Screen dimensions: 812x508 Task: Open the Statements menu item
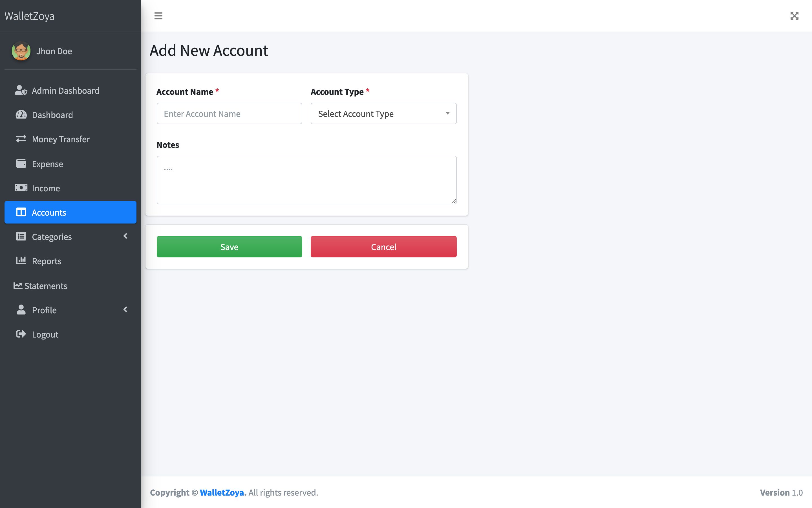coord(70,286)
